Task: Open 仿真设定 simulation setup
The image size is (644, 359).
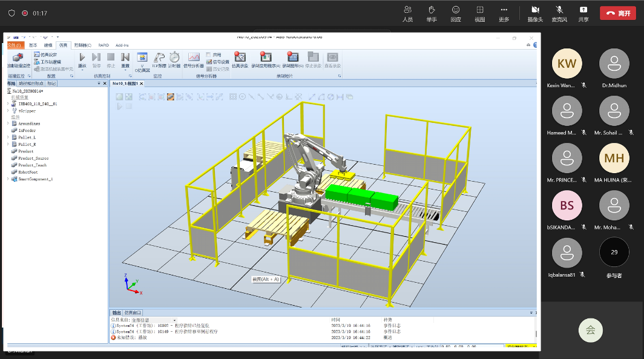Action: pos(45,54)
